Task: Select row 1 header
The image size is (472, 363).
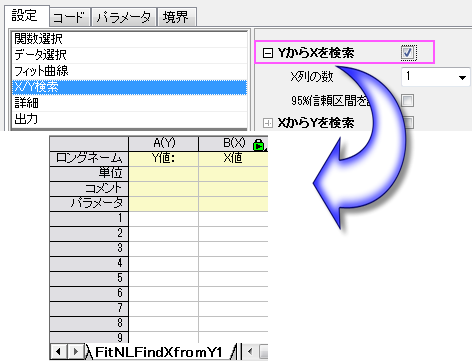Action: point(89,219)
